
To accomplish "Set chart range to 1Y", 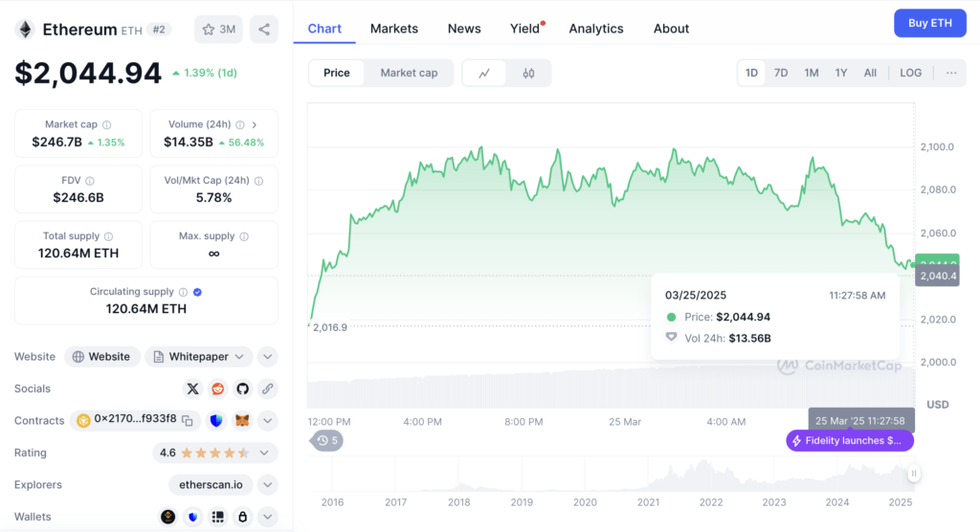I will coord(841,73).
